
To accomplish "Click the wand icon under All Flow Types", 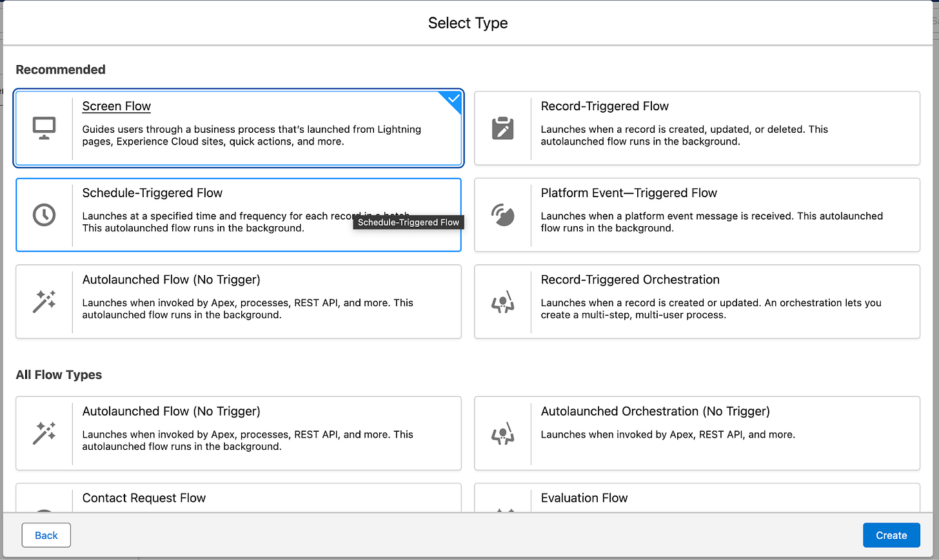I will 44,433.
